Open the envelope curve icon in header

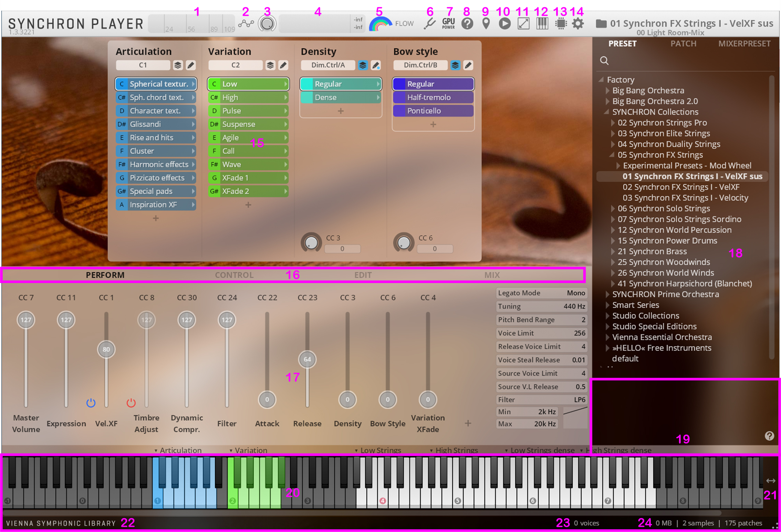[246, 23]
